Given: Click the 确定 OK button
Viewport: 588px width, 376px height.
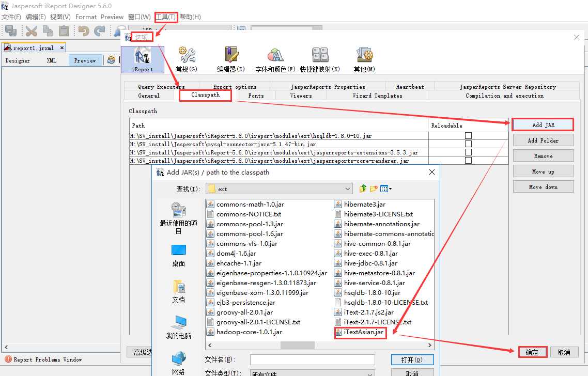Looking at the screenshot, I should [532, 352].
